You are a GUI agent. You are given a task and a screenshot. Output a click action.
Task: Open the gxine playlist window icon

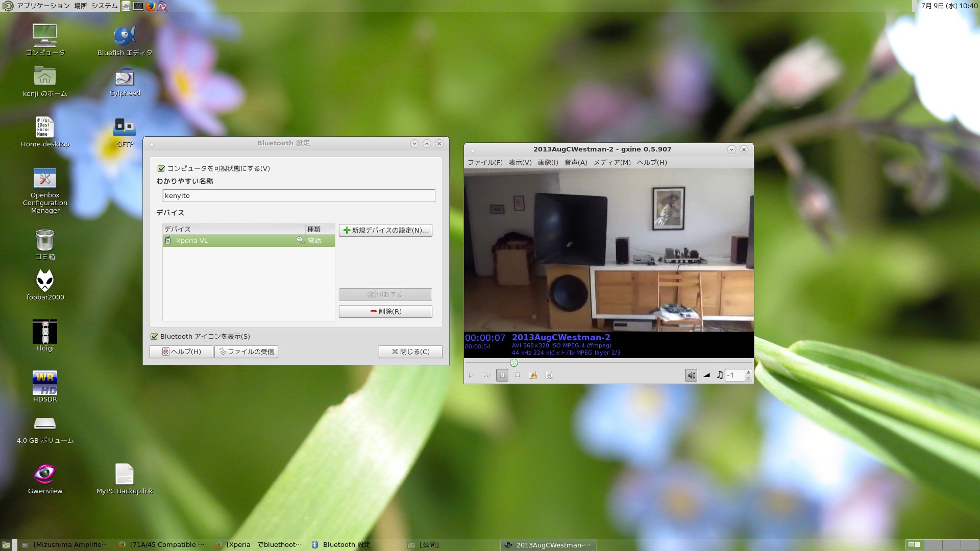533,375
